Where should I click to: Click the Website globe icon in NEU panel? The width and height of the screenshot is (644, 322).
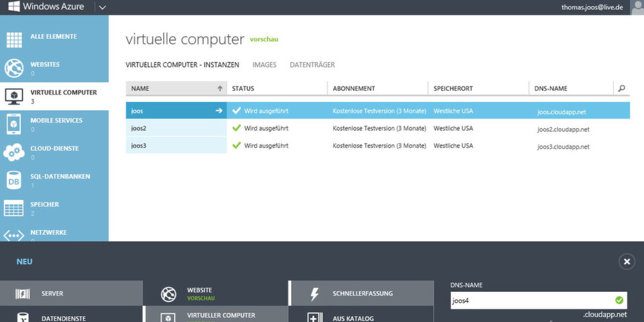pos(168,294)
